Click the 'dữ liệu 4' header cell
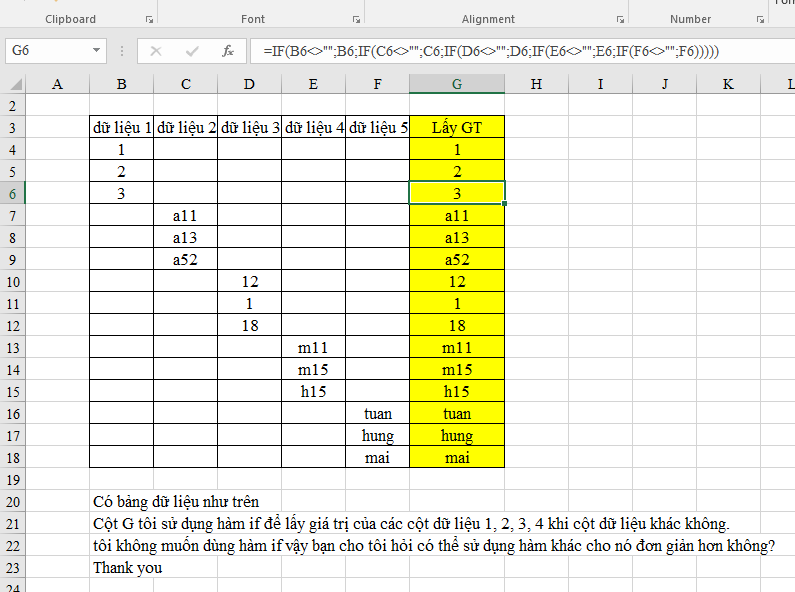Image resolution: width=795 pixels, height=592 pixels. [313, 127]
